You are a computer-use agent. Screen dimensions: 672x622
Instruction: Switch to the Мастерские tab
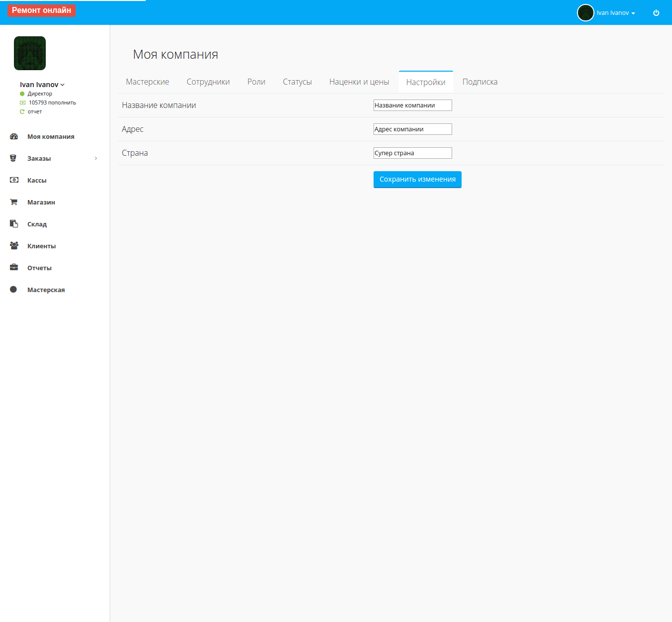pos(147,82)
